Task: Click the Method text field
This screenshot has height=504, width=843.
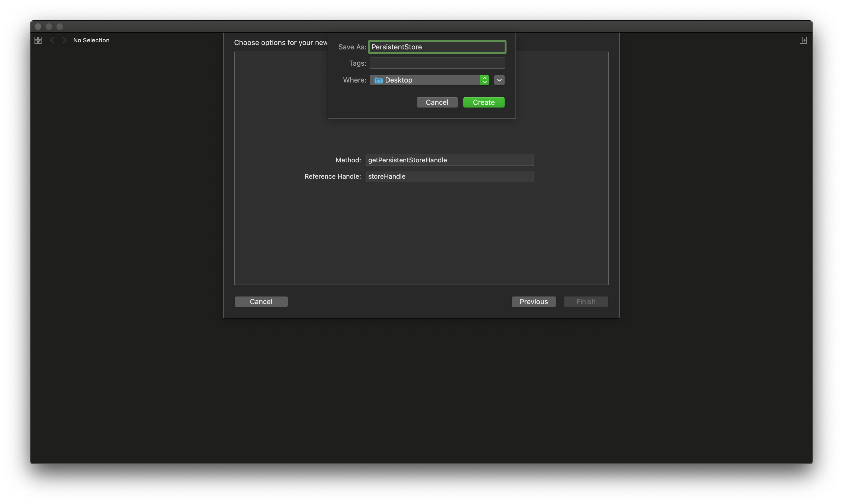Action: (449, 160)
